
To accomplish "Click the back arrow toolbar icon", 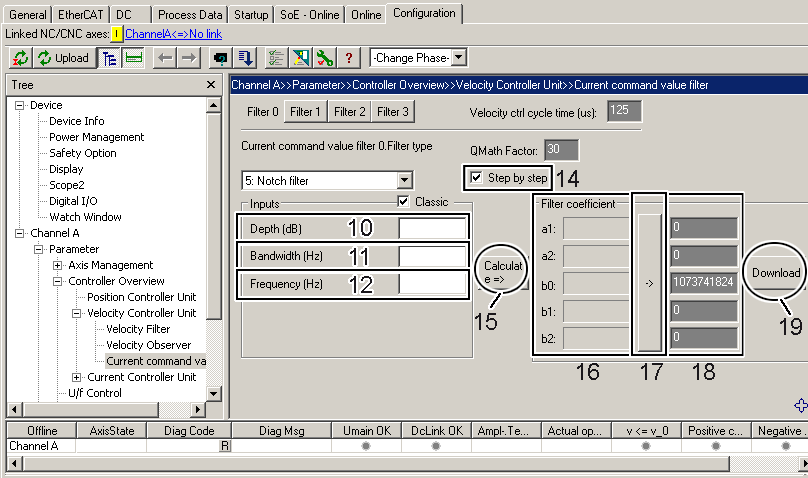I will [x=165, y=58].
